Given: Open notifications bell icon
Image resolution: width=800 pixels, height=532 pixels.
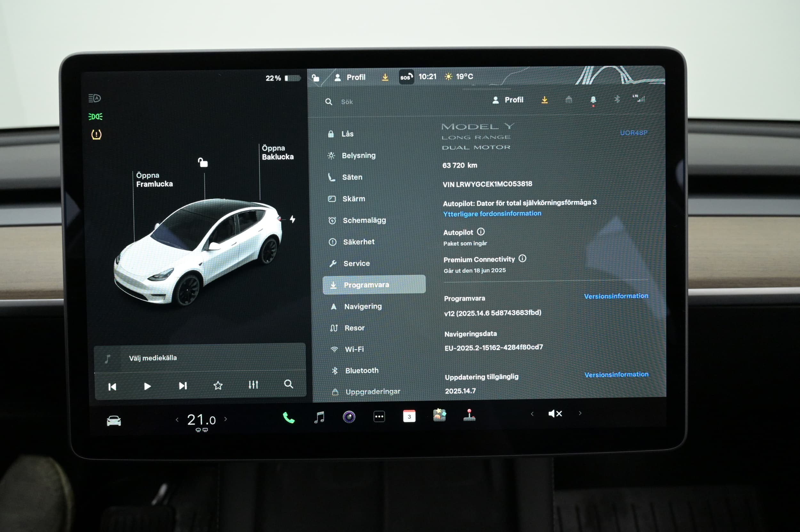Looking at the screenshot, I should pos(593,99).
